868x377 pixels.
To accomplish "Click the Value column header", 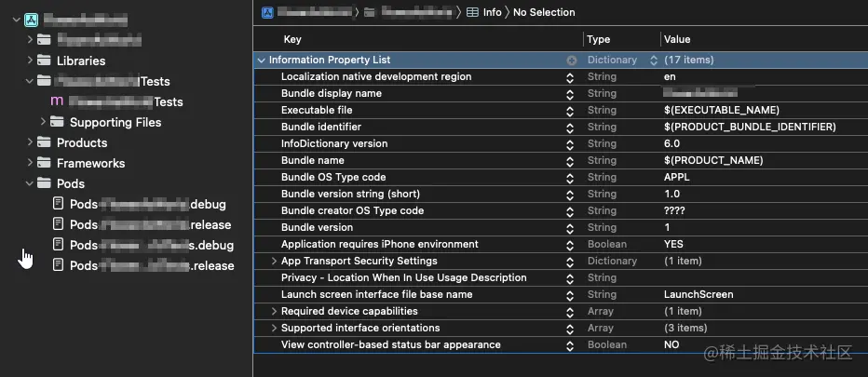I will (x=676, y=39).
